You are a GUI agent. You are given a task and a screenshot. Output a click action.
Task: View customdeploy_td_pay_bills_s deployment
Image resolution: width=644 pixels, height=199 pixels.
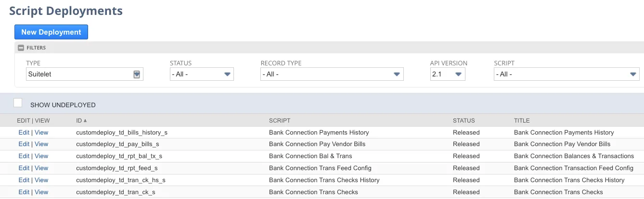tap(41, 144)
